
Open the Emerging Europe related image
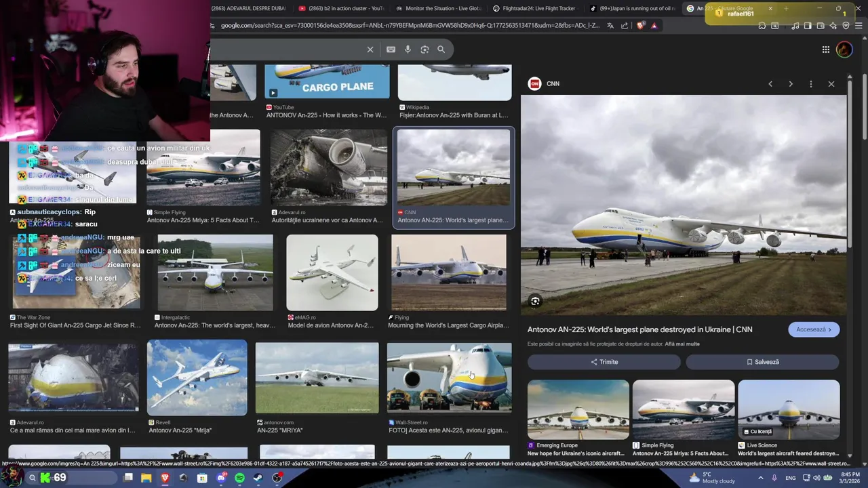pyautogui.click(x=578, y=419)
